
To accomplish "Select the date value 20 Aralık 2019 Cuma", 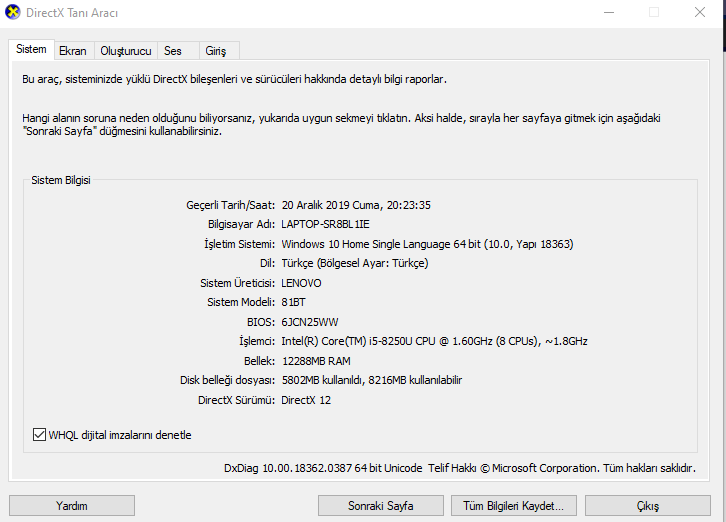I will pos(332,205).
